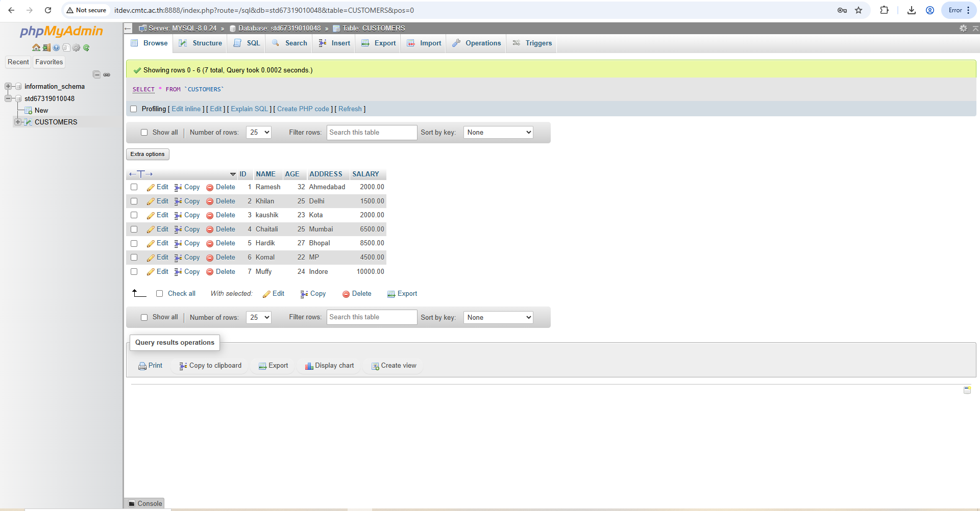Click the Extra options button
This screenshot has width=980, height=511.
coord(148,154)
